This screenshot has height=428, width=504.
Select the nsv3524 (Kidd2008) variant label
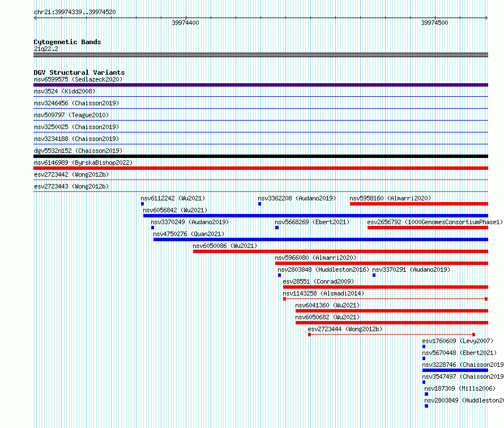(x=65, y=91)
